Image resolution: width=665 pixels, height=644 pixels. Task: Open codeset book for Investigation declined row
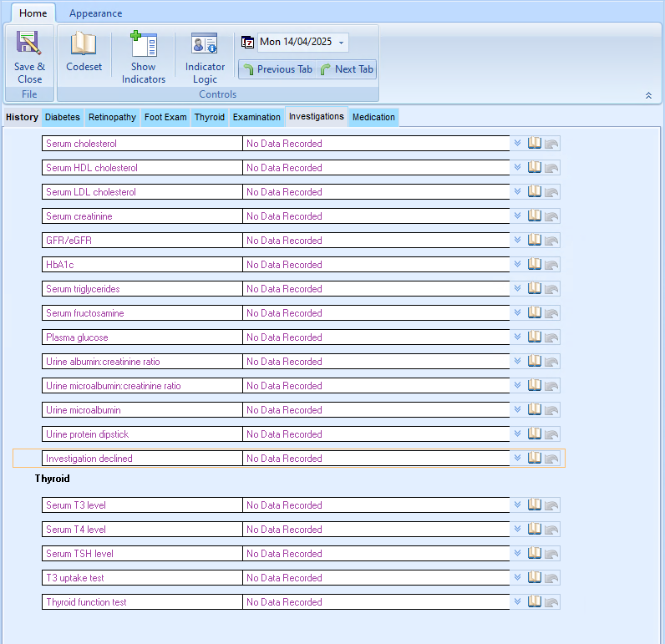tap(535, 458)
